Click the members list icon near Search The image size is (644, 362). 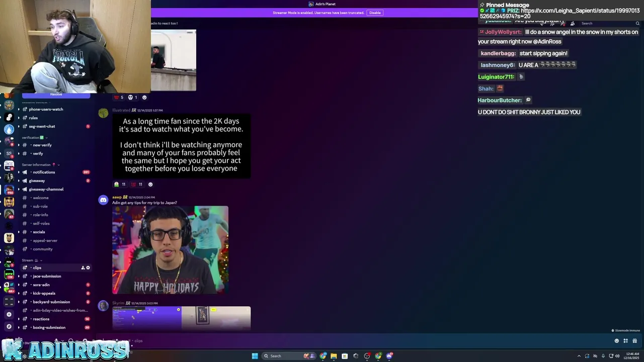point(572,23)
